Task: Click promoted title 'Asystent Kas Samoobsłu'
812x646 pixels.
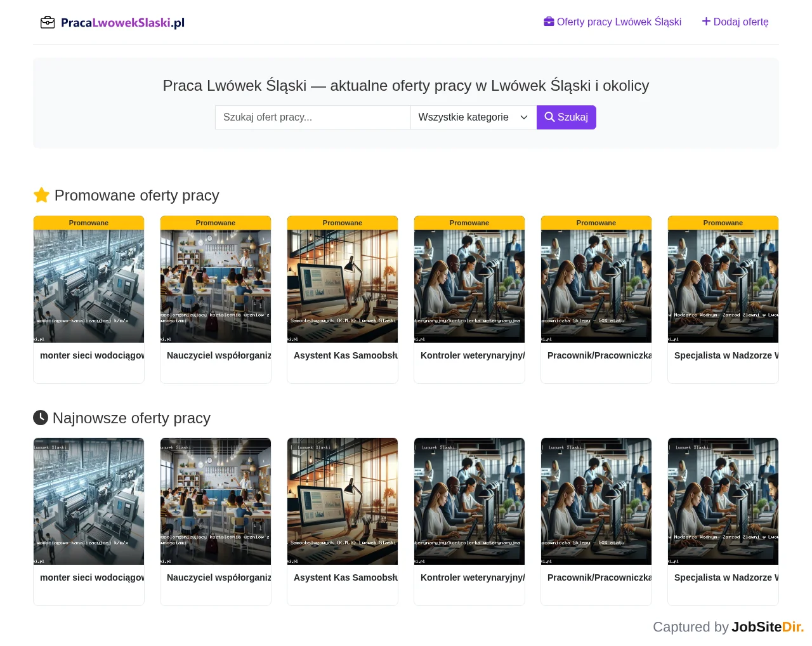Action: (x=346, y=355)
